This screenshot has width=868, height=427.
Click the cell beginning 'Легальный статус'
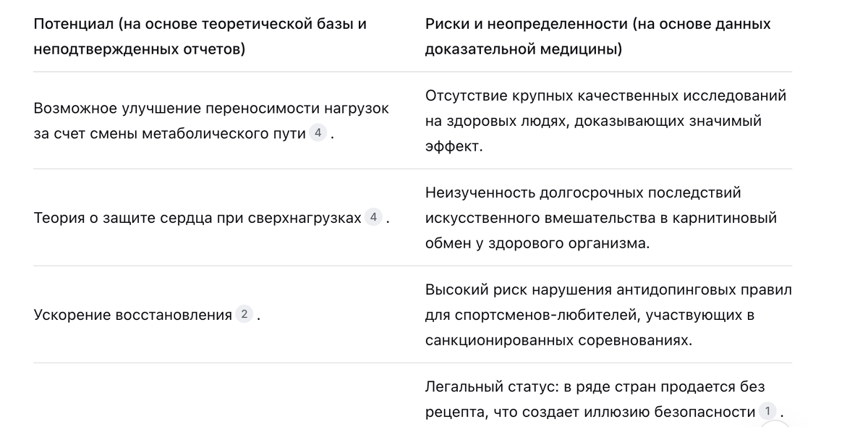click(x=605, y=399)
